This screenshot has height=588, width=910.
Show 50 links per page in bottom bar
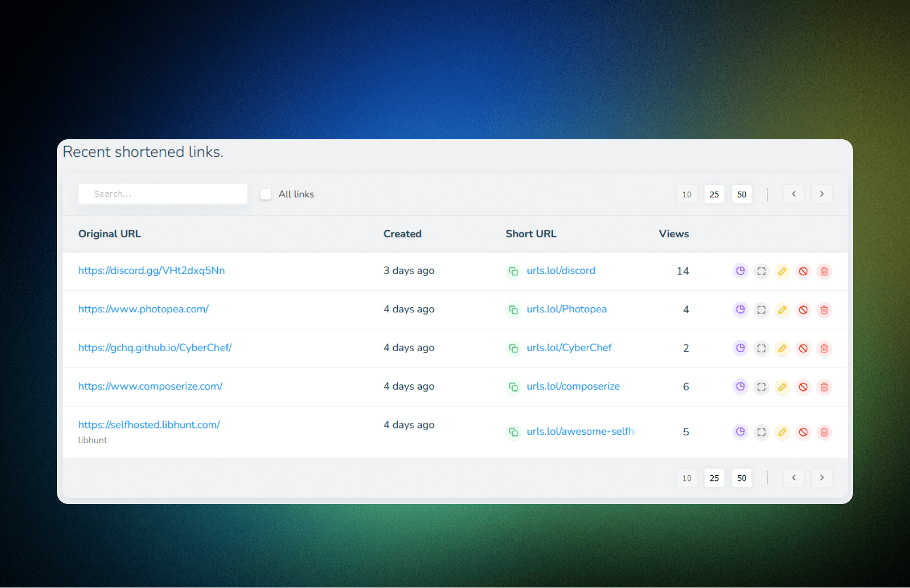coord(742,478)
